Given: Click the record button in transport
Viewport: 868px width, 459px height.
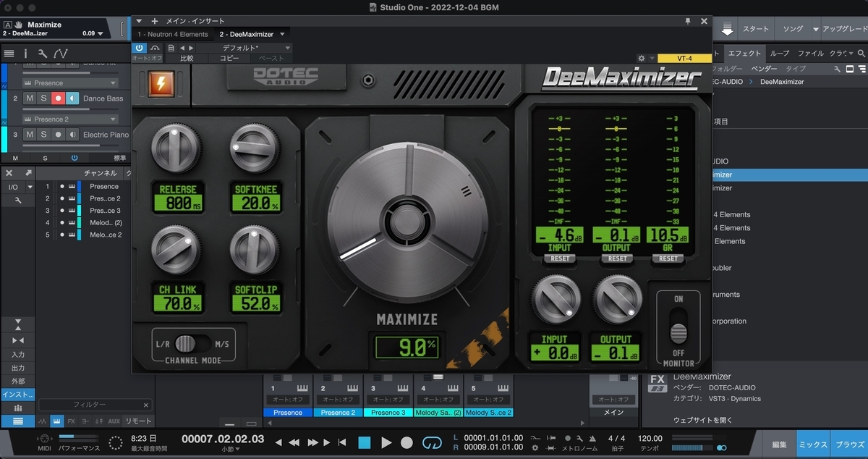Looking at the screenshot, I should (407, 442).
